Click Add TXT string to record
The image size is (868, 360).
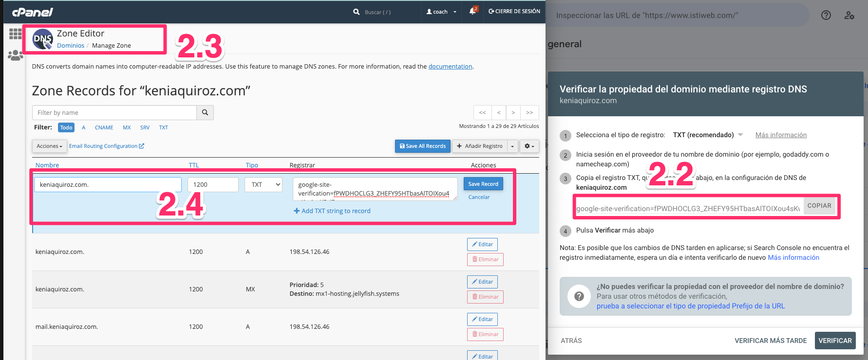point(332,211)
